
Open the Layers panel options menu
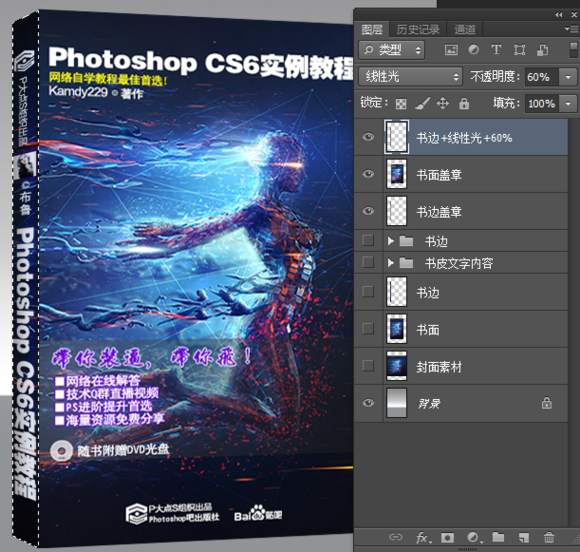(572, 29)
